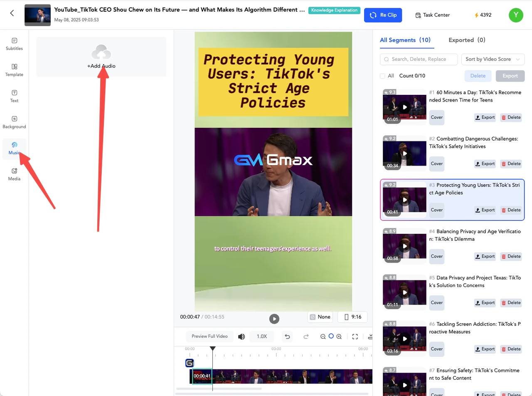The width and height of the screenshot is (532, 396).
Task: Delete segment #4 Balancing Privacy
Action: pyautogui.click(x=511, y=256)
